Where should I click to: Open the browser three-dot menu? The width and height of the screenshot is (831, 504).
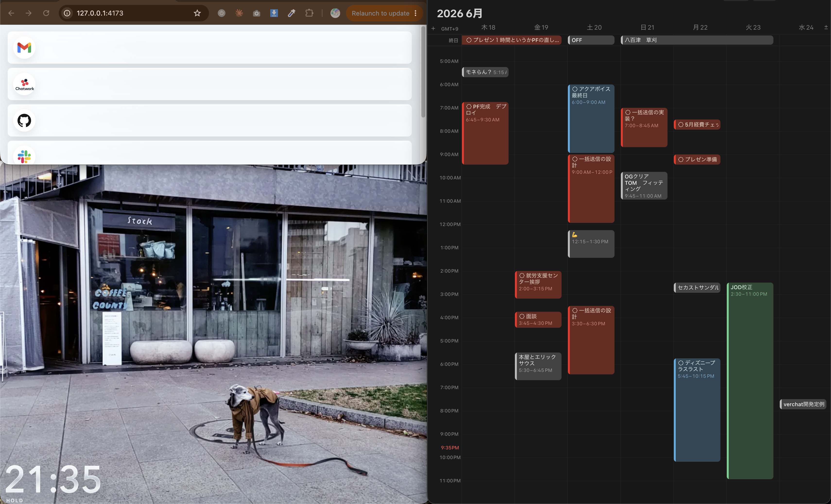tap(415, 13)
